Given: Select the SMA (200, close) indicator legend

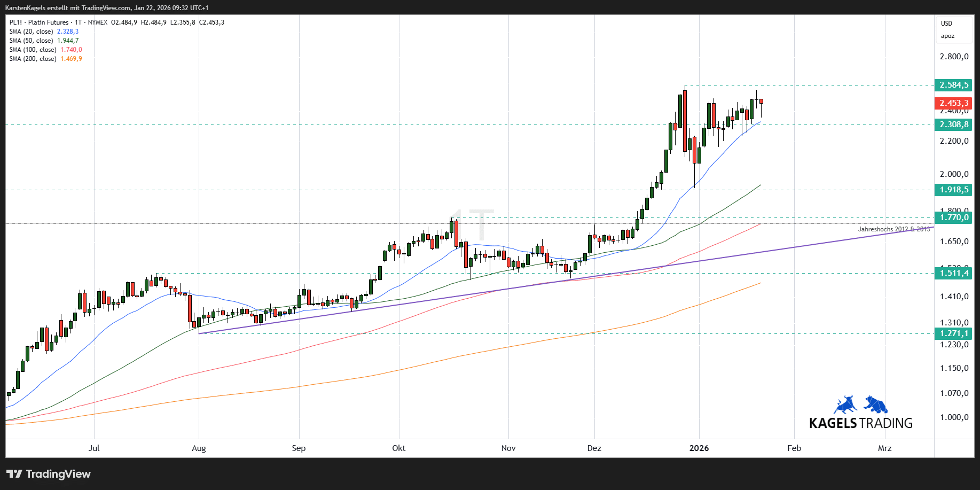Looking at the screenshot, I should pos(33,59).
